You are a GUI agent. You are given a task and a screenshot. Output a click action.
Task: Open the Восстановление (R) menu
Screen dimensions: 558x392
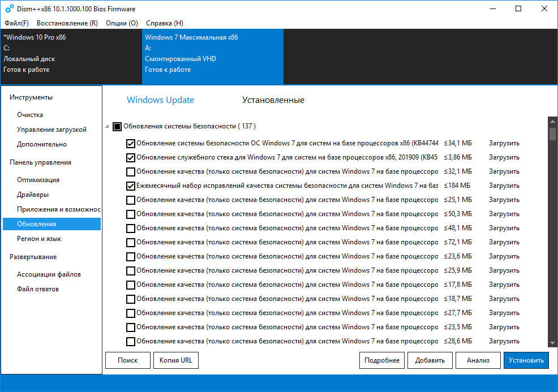coord(67,23)
